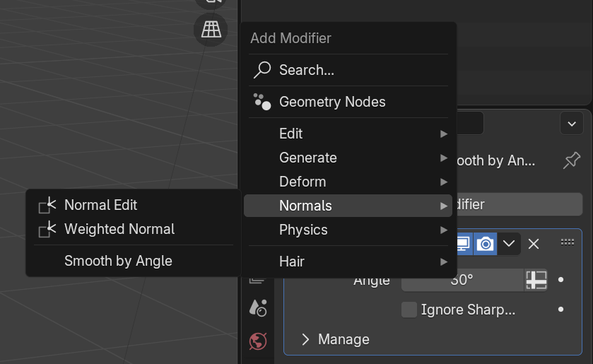Enable the Ignore Sharpness checkbox
Image resolution: width=593 pixels, height=364 pixels.
409,310
